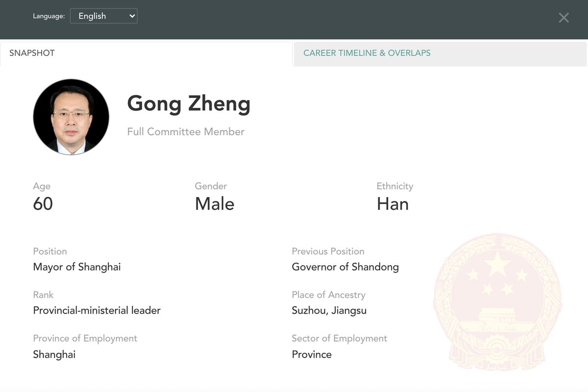This screenshot has width=588, height=392.
Task: Open the Language dropdown set to English
Action: click(104, 16)
